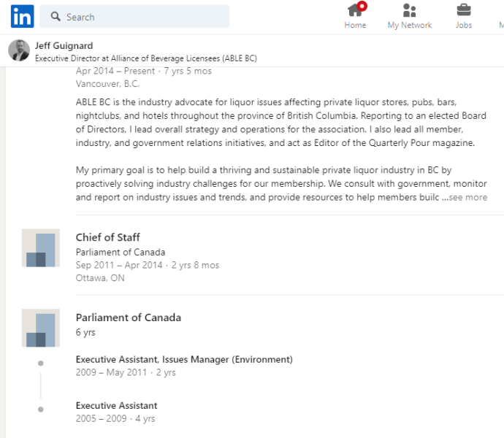Click the Ottawa, ON location text
The width and height of the screenshot is (504, 438).
tap(100, 278)
